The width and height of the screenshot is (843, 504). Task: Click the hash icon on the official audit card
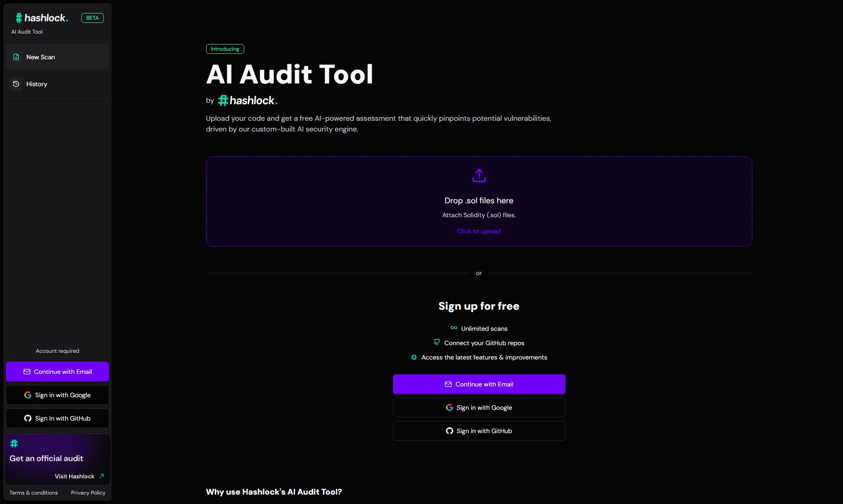[x=14, y=443]
